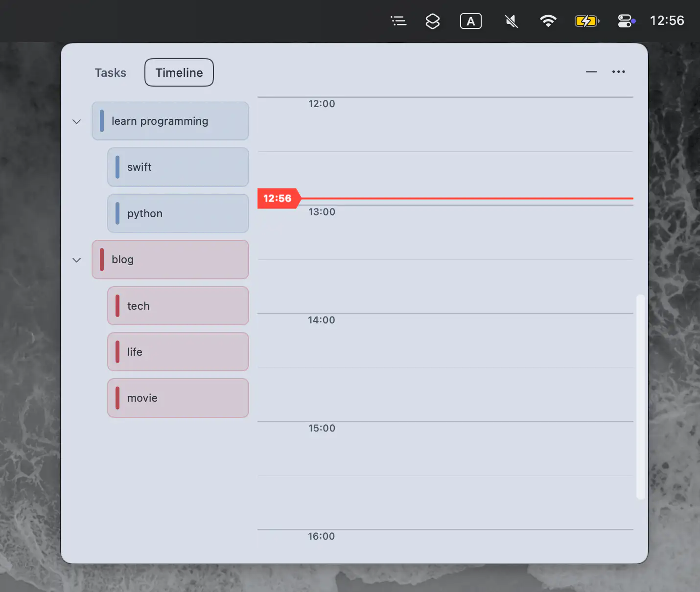Click the charging battery icon

tap(586, 21)
